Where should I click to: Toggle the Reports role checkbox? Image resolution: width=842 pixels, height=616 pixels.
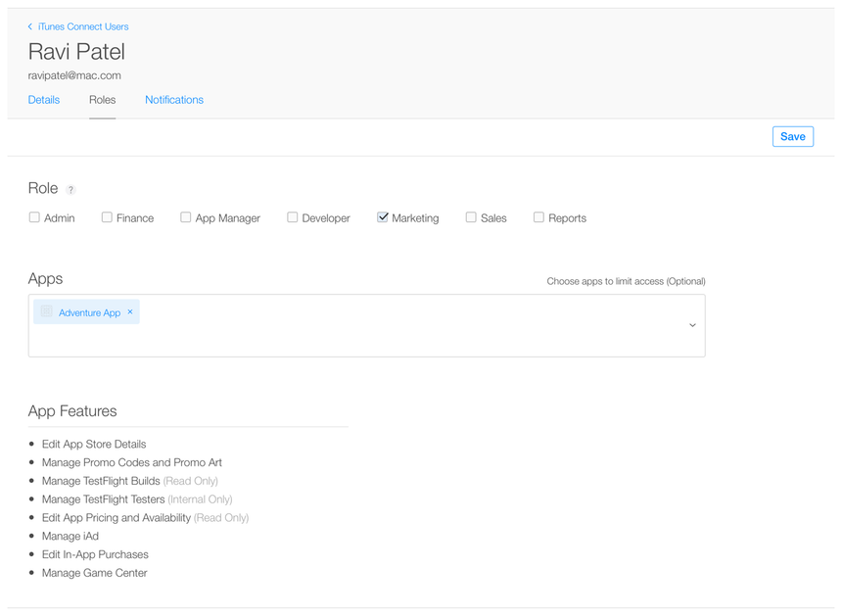[538, 217]
